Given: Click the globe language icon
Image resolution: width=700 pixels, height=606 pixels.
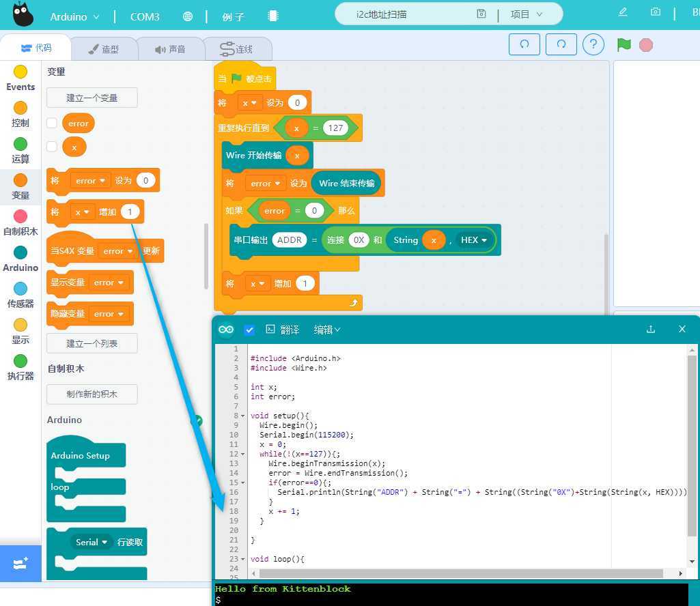Looking at the screenshot, I should (187, 16).
